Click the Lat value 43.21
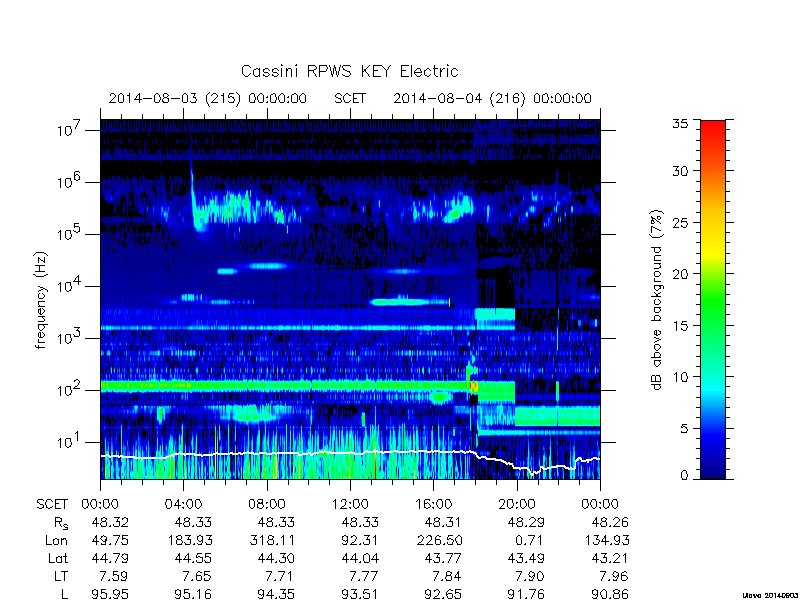This screenshot has height=600, width=800. coord(609,559)
